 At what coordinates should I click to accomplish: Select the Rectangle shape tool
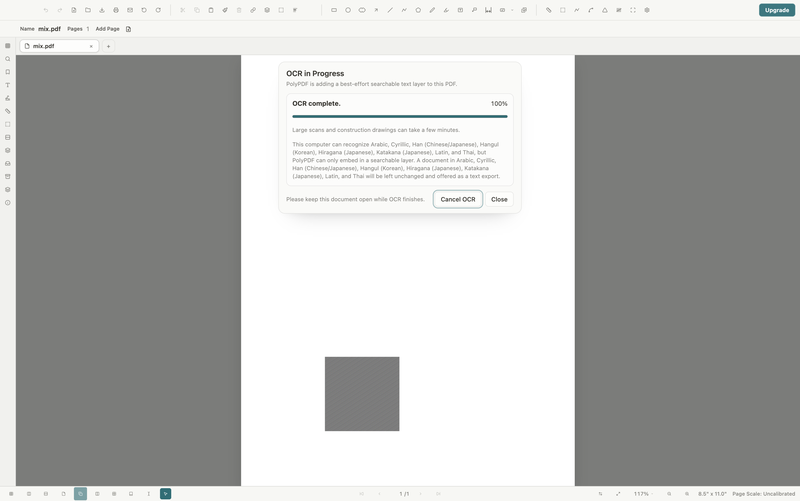coord(334,10)
